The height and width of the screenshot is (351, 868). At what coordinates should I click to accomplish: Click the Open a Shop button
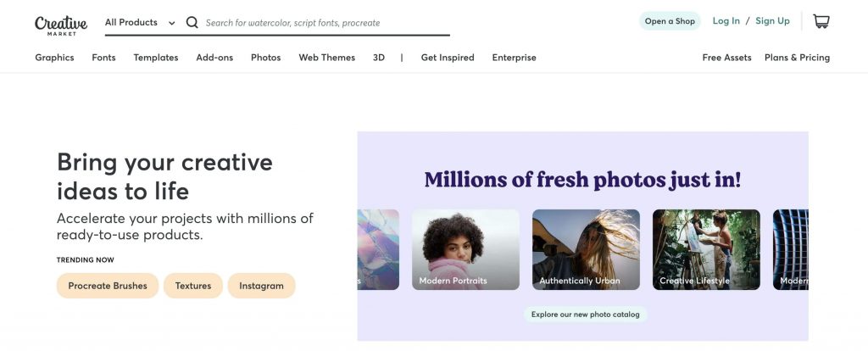tap(670, 21)
